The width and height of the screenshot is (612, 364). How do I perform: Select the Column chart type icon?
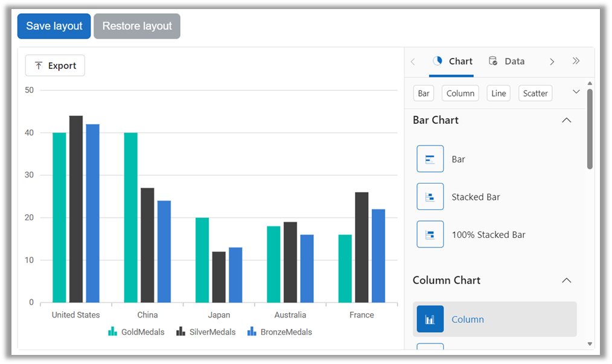point(430,319)
